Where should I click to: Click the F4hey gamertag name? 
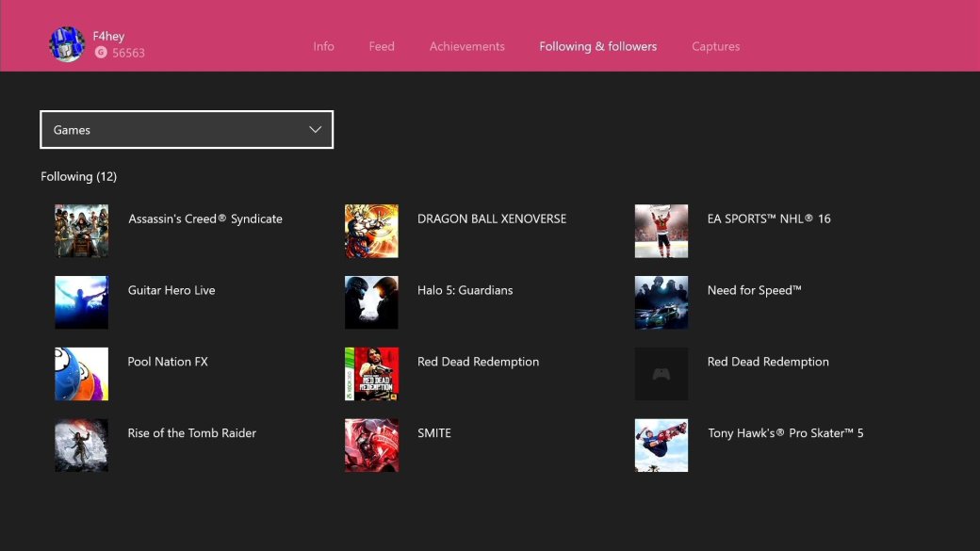[108, 36]
